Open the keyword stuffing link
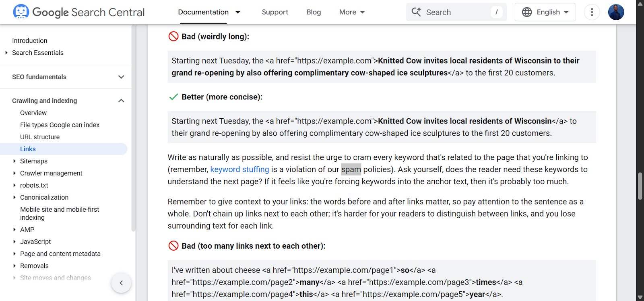 (239, 169)
